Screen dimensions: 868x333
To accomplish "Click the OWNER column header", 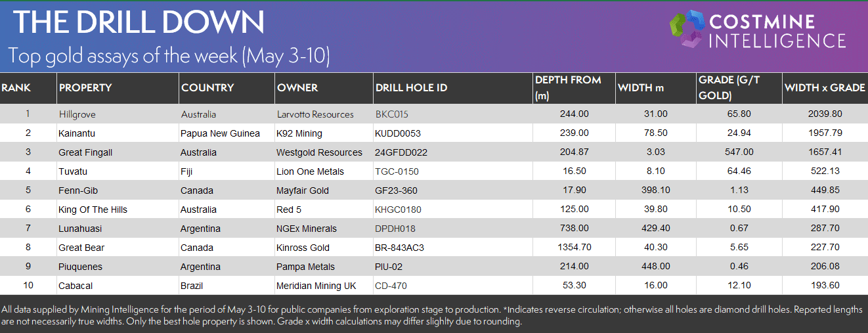I will (297, 87).
